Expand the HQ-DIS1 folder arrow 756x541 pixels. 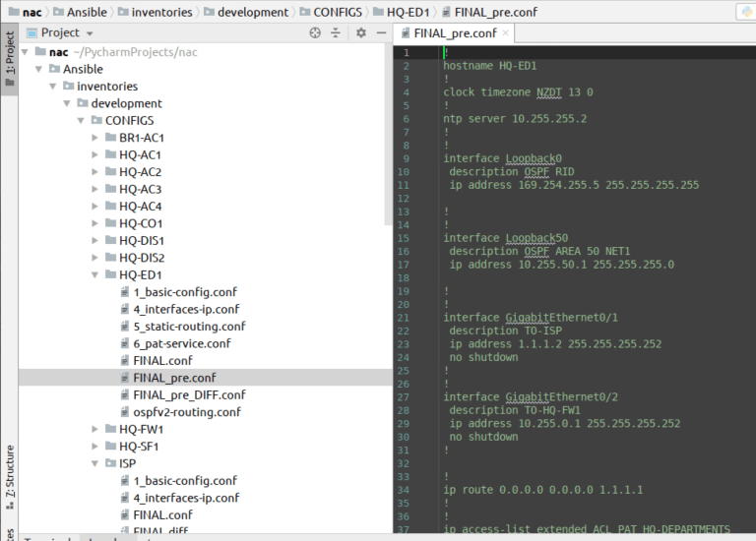click(x=94, y=240)
